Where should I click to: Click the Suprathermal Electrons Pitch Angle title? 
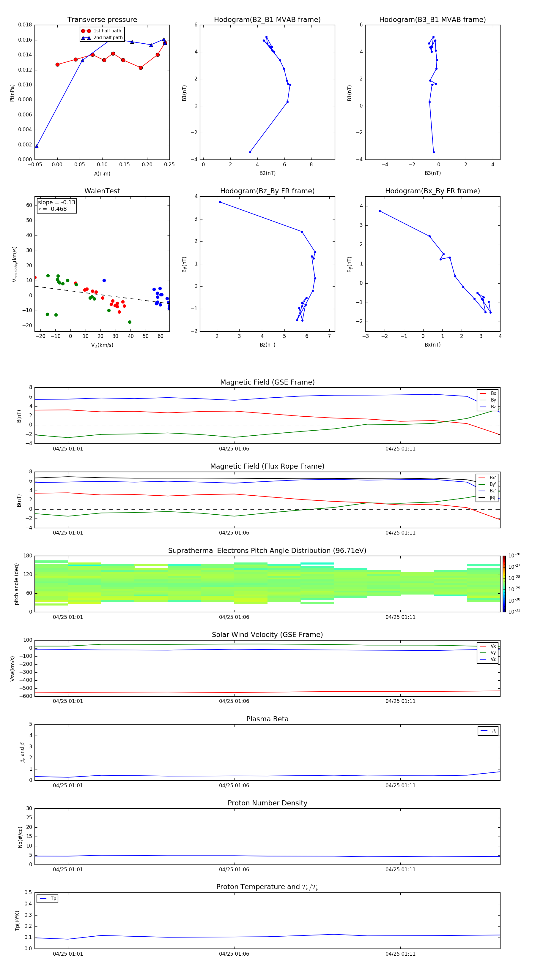[x=267, y=551]
